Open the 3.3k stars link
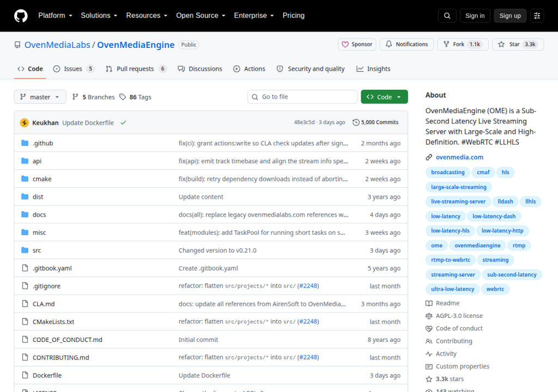Viewport: 558px width, 392px height. pos(450,379)
